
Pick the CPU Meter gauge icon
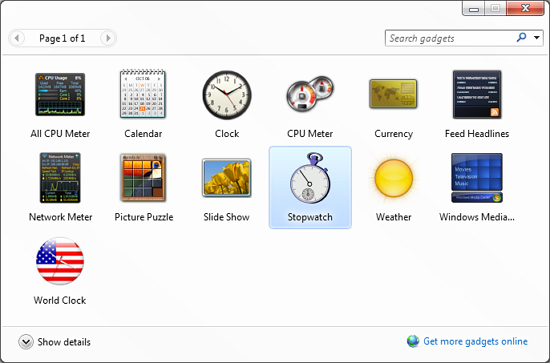310,93
